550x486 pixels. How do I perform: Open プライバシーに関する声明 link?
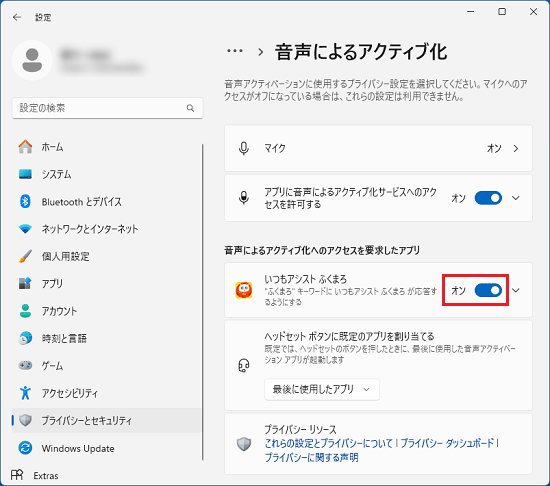(x=311, y=457)
